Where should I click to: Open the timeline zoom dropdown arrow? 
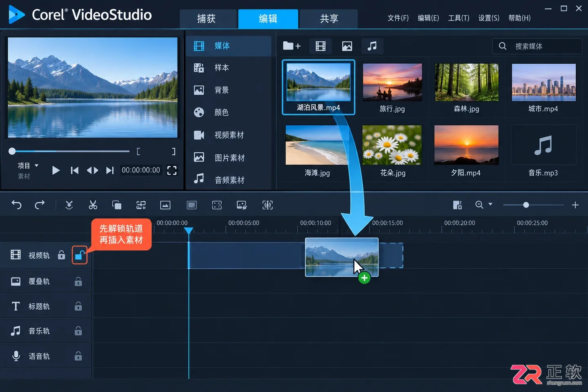[x=490, y=204]
